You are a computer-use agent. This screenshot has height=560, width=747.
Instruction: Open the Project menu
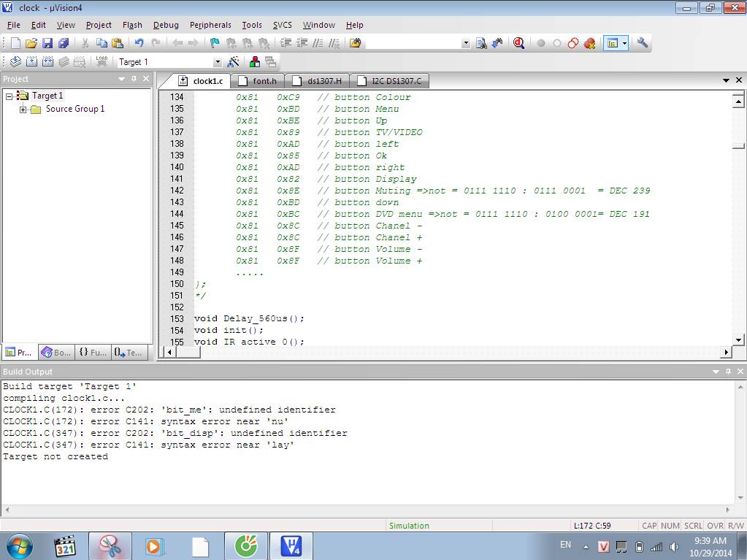coord(99,25)
